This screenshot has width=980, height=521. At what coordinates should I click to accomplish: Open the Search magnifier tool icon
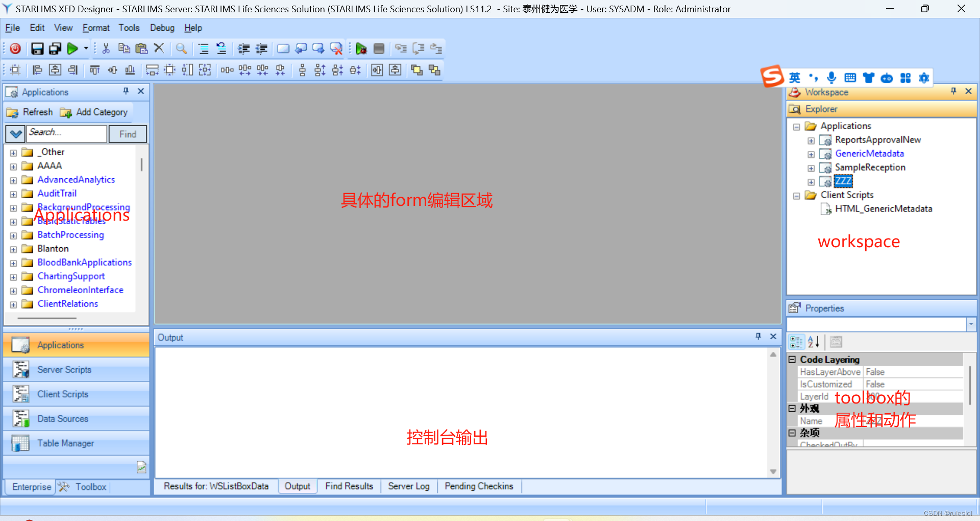point(181,49)
